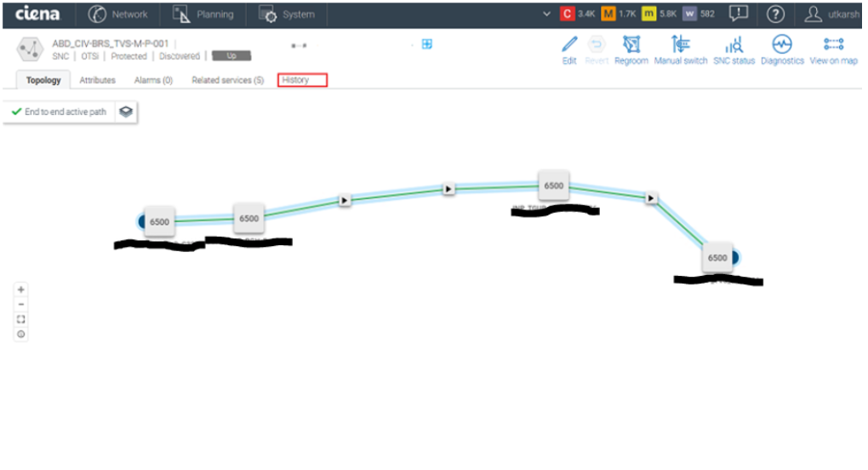Click the OTSi label
The image size is (868, 470).
(x=89, y=56)
